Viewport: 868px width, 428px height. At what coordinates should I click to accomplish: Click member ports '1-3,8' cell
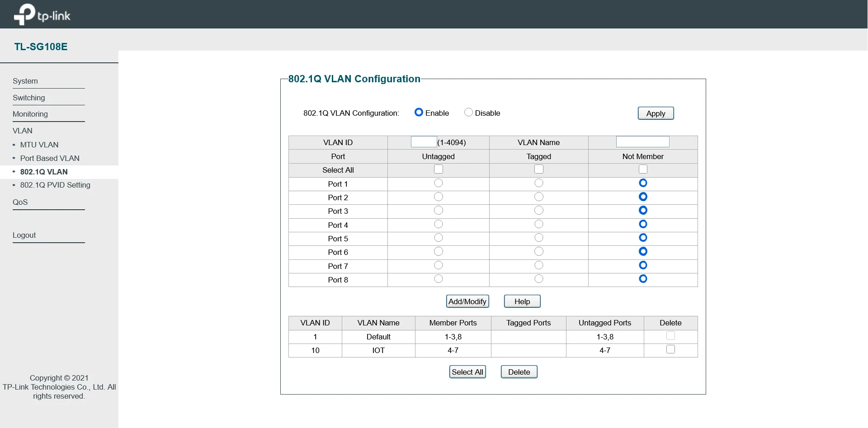coord(453,337)
